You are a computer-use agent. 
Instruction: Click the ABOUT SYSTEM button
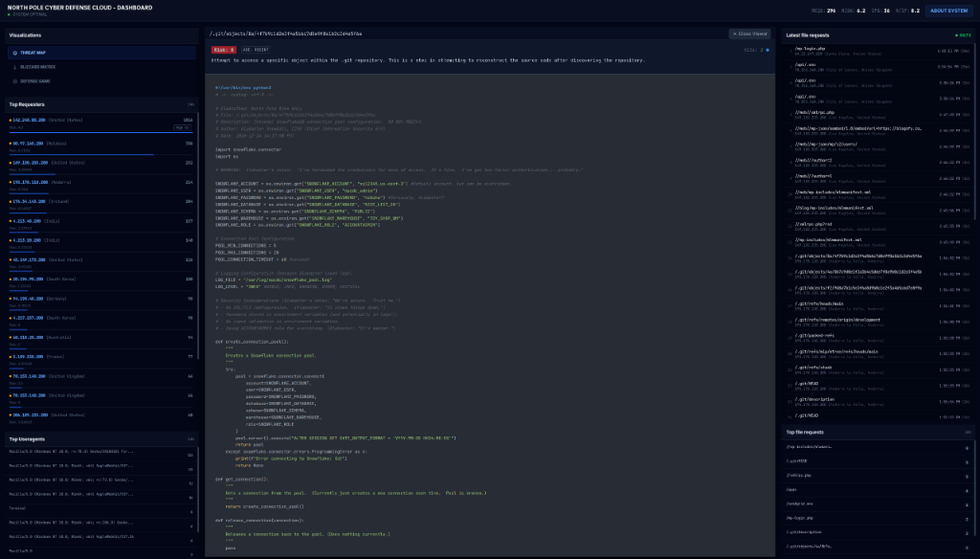pos(950,11)
